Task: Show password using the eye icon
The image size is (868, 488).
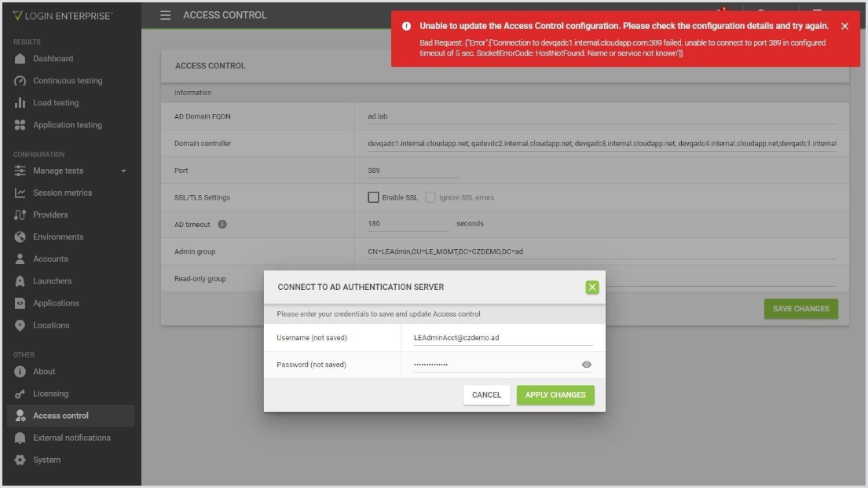Action: [586, 365]
